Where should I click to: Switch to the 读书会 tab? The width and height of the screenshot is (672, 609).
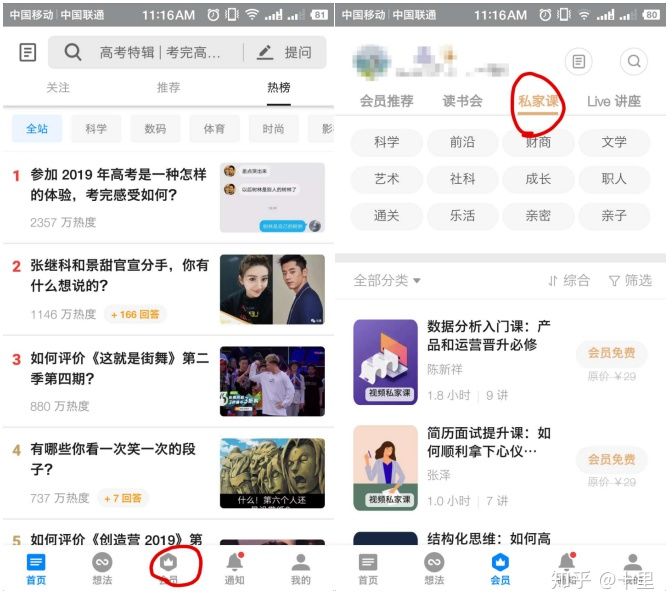pyautogui.click(x=462, y=102)
